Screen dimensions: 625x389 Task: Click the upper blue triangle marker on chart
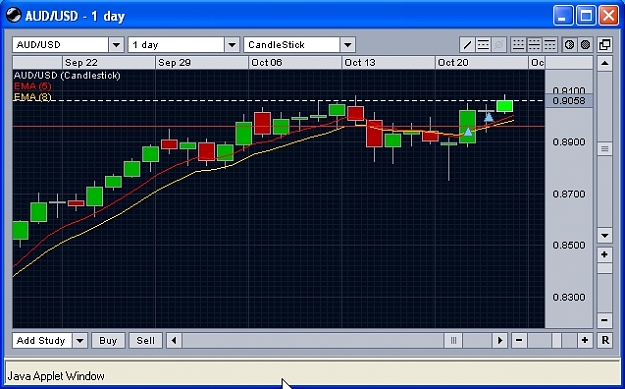[489, 117]
